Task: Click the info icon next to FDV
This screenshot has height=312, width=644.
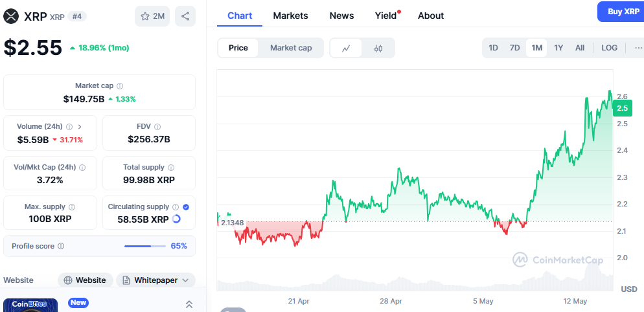Action: tap(157, 127)
